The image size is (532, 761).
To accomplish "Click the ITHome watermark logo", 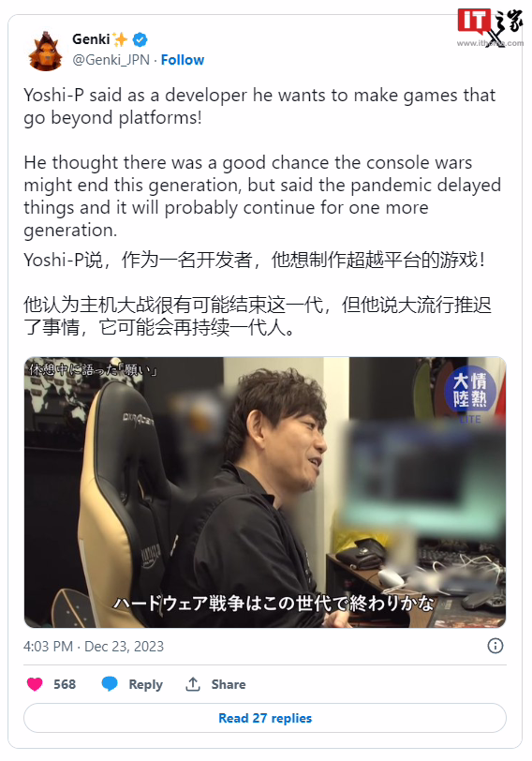I will pyautogui.click(x=490, y=27).
